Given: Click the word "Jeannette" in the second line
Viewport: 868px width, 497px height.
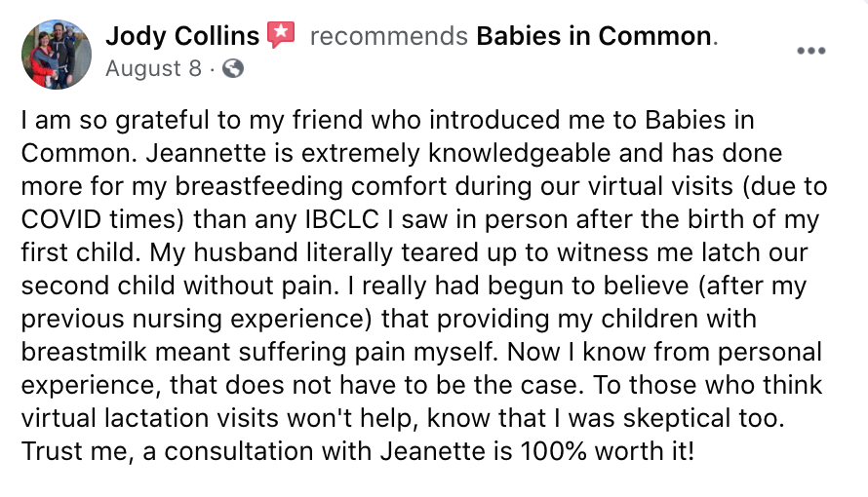Looking at the screenshot, I should point(207,153).
